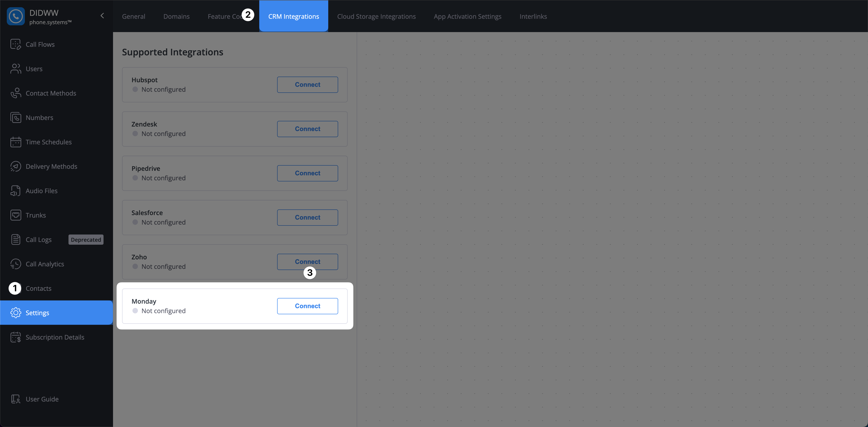
Task: Click the Pipedrive integration name
Action: point(146,168)
